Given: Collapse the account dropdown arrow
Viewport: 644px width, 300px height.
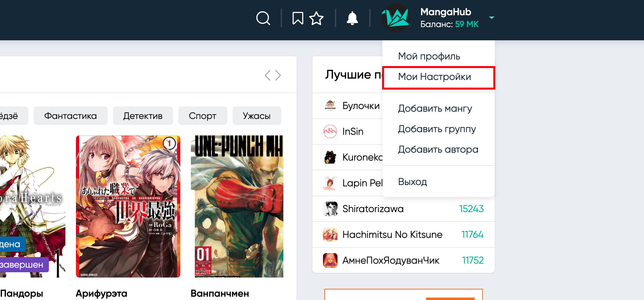Looking at the screenshot, I should pyautogui.click(x=491, y=18).
